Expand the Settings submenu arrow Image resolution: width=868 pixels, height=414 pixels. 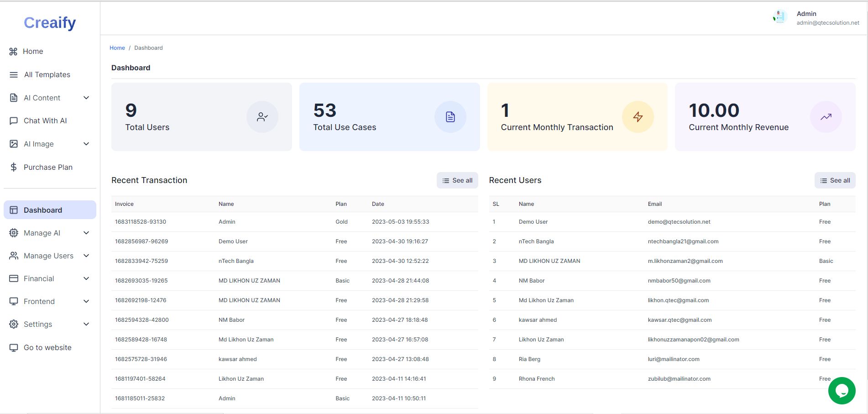(86, 324)
